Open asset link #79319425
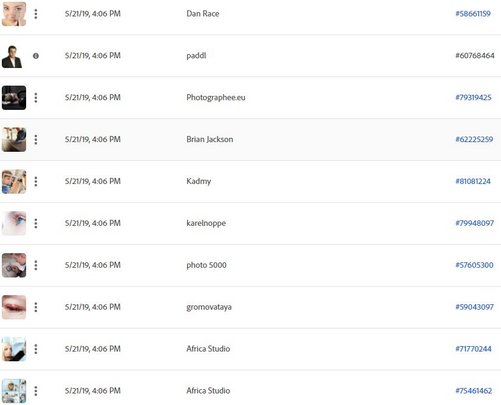Image resolution: width=501 pixels, height=405 pixels. (473, 97)
